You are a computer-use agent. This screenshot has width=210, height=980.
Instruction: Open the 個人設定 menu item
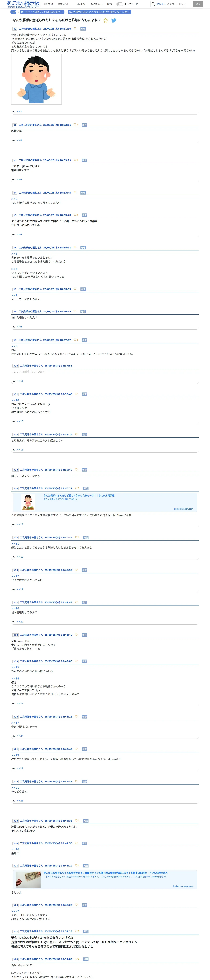coord(81,4)
